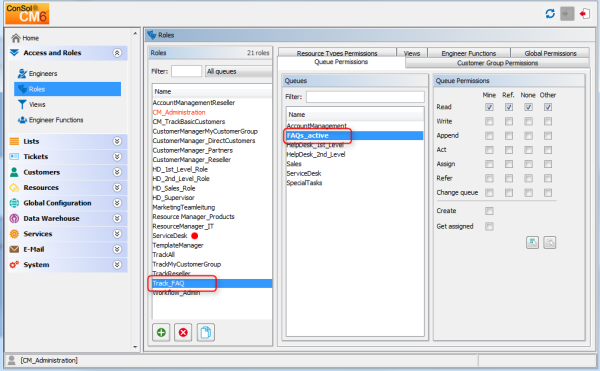
Task: Enable Act permission for None
Action: tap(528, 150)
